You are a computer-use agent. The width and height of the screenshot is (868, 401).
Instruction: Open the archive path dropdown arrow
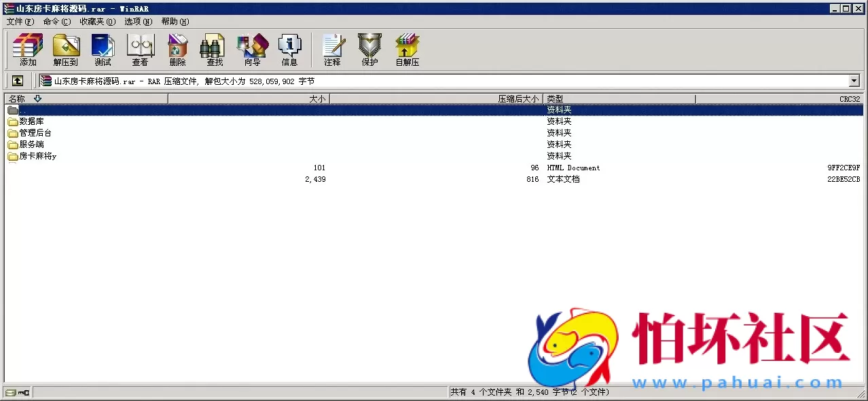click(854, 80)
